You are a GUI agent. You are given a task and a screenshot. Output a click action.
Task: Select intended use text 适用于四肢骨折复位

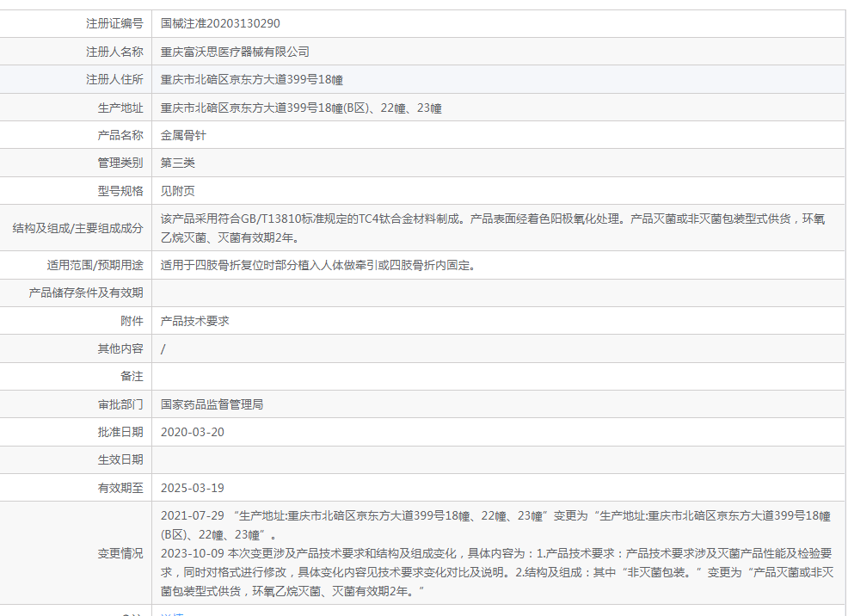[x=318, y=266]
